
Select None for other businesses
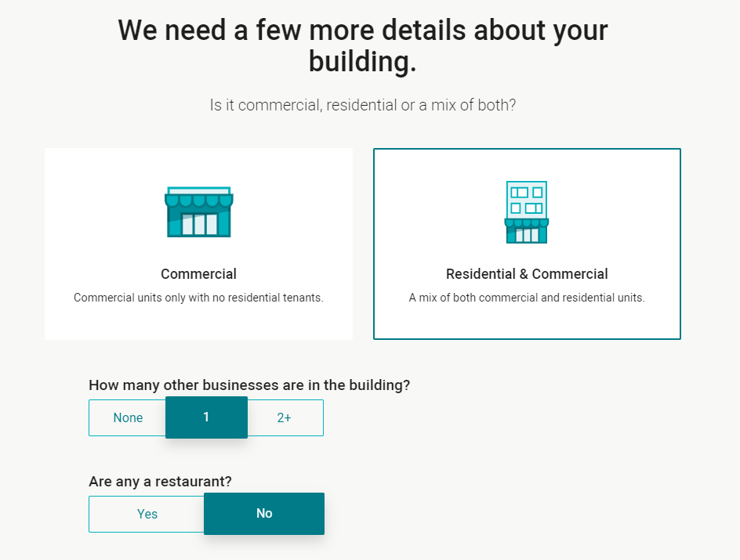[x=128, y=417]
